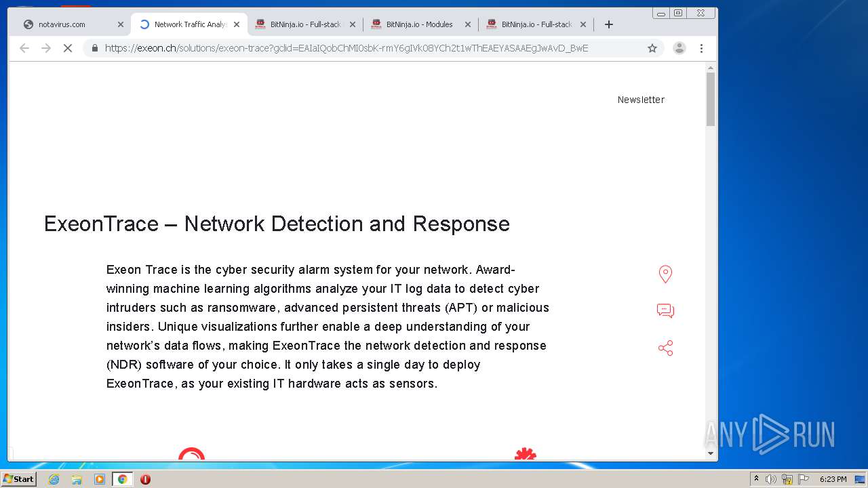The width and height of the screenshot is (868, 488).
Task: Click the page scroll-up arrow
Action: tap(711, 68)
